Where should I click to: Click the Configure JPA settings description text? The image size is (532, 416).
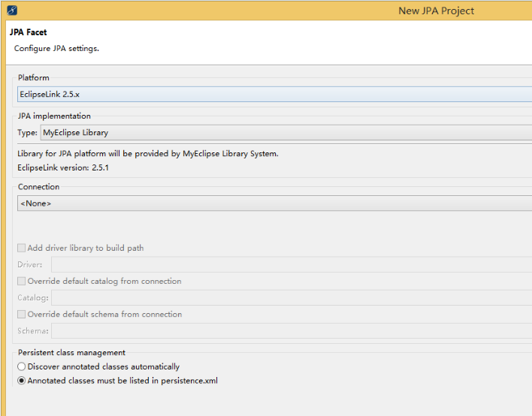click(56, 49)
